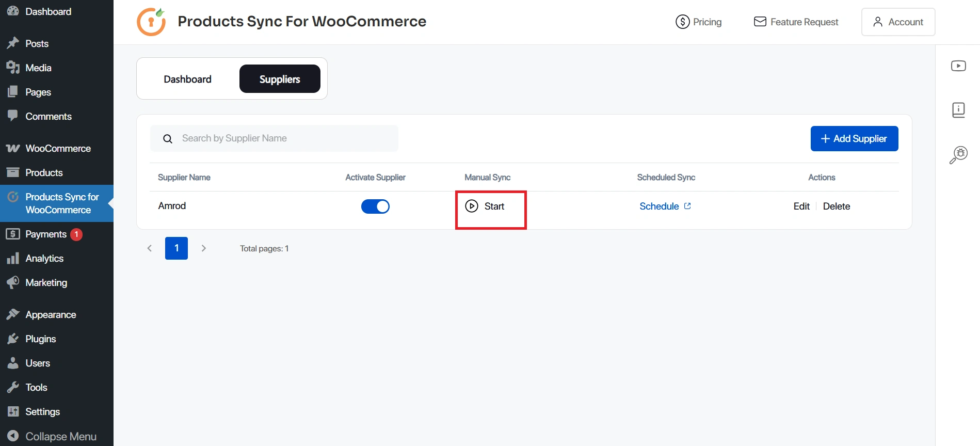Open the Appearance menu label
The height and width of the screenshot is (446, 980).
tap(51, 314)
